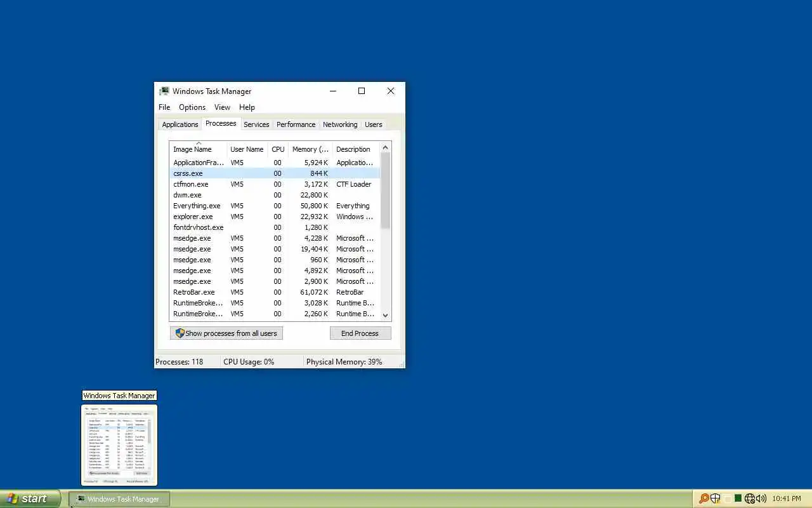Select the ctfmon.exe process
Screen dimensions: 812x508
275,184
